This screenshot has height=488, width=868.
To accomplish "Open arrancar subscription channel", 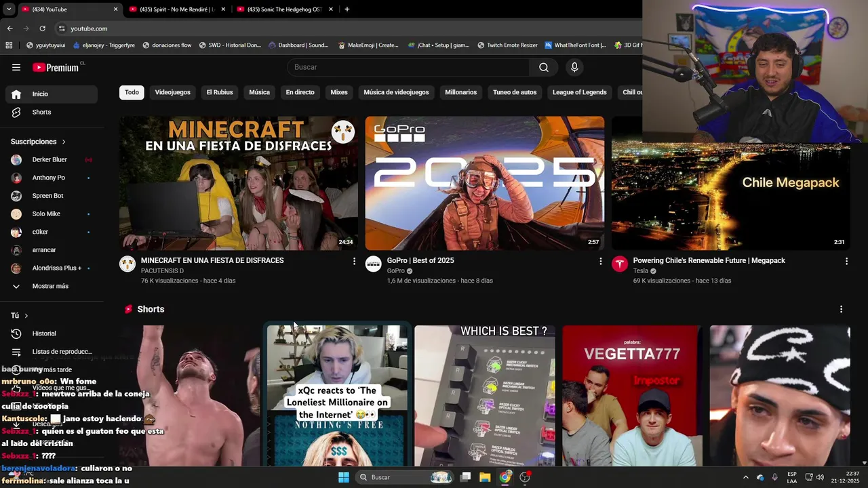I will point(52,250).
